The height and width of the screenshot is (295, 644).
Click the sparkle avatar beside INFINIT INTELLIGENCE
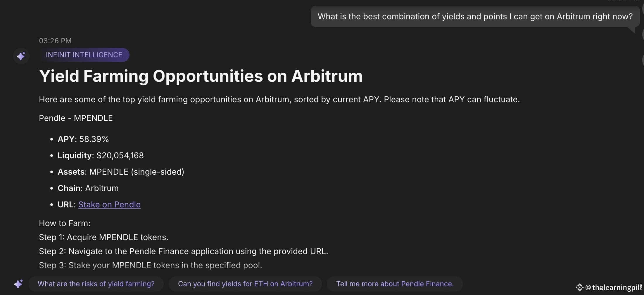point(21,56)
